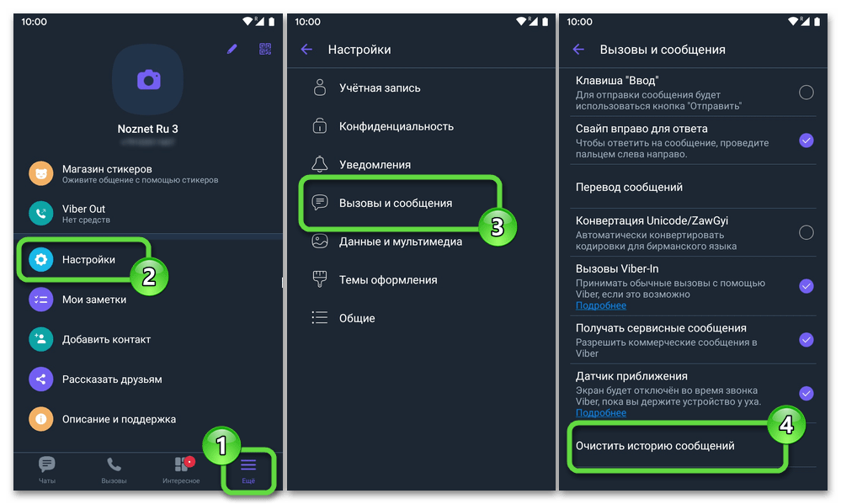Open the sticker store (Магазин стикеров) icon
The image size is (841, 504).
(40, 173)
